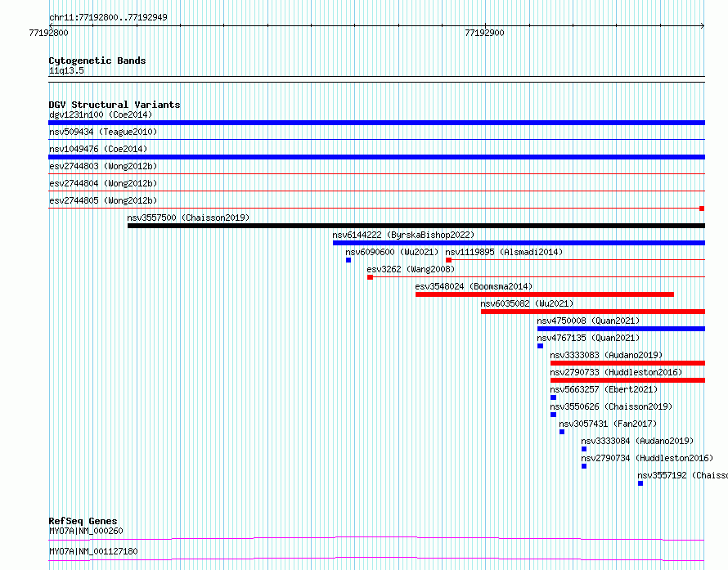Click the MYO7A|NM_000260 gene label
728x570 pixels.
coord(86,531)
